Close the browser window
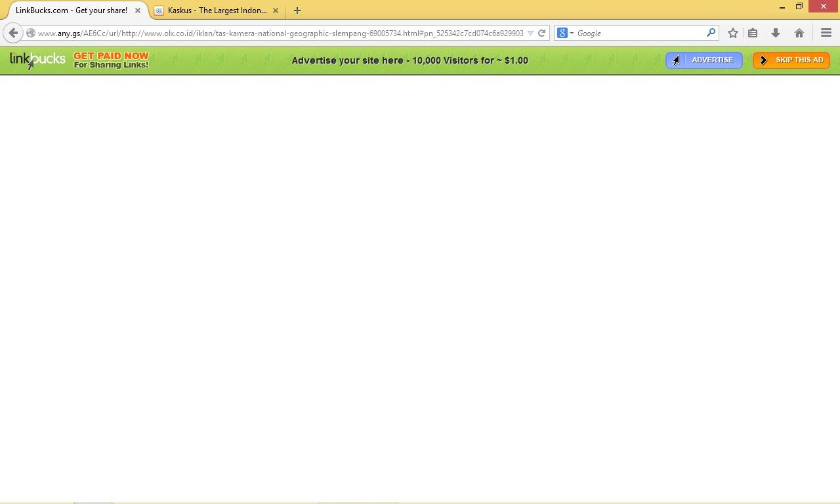 pyautogui.click(x=824, y=7)
